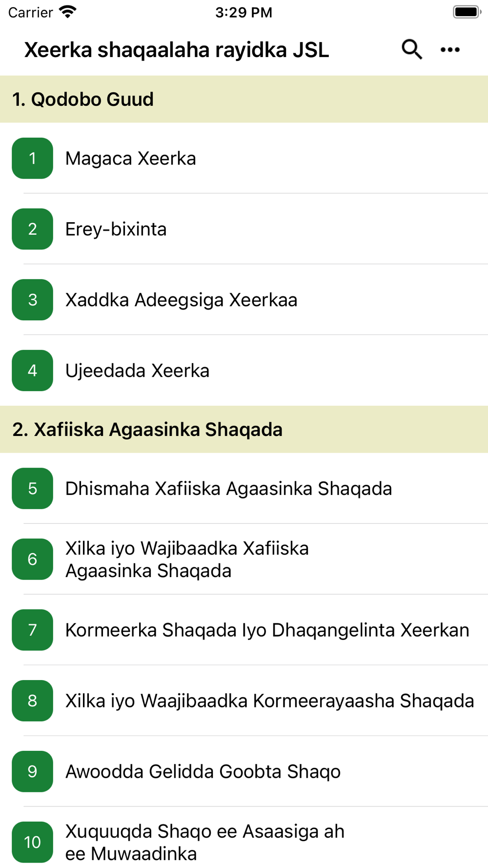
Task: Select section header Xafiiska Agaasinka Shaqada
Action: 147,430
